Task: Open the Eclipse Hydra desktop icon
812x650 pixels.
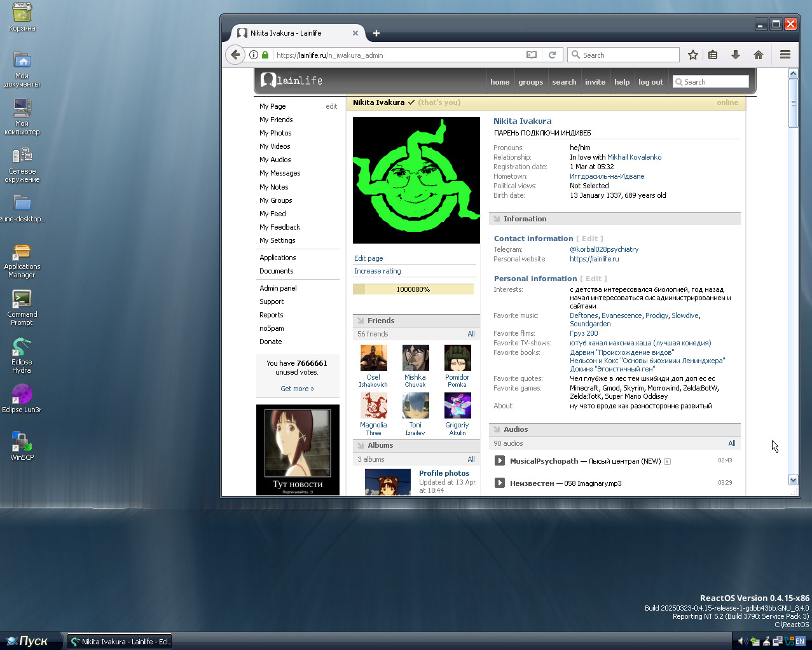Action: (x=22, y=355)
